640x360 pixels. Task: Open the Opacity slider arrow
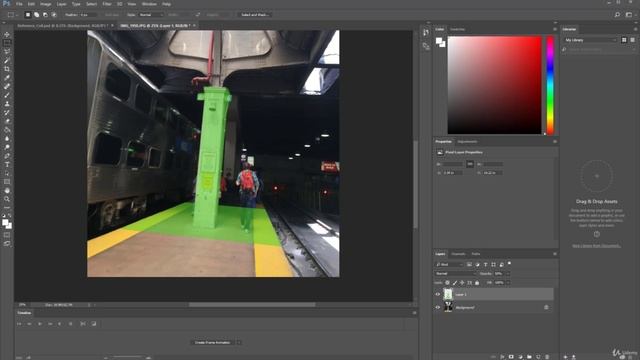click(508, 273)
